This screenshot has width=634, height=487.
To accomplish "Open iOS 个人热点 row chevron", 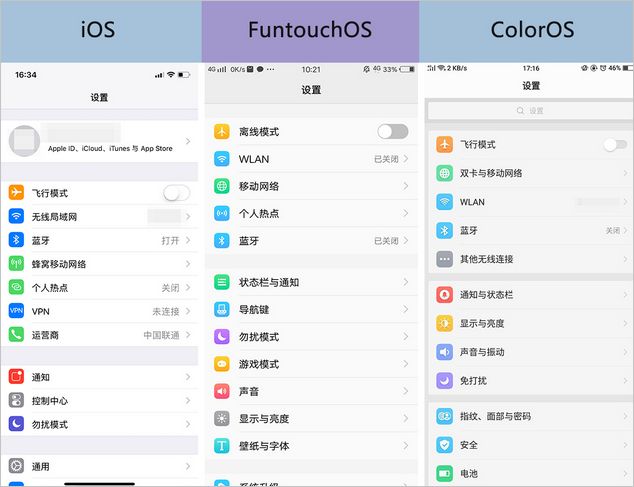I will tap(188, 288).
